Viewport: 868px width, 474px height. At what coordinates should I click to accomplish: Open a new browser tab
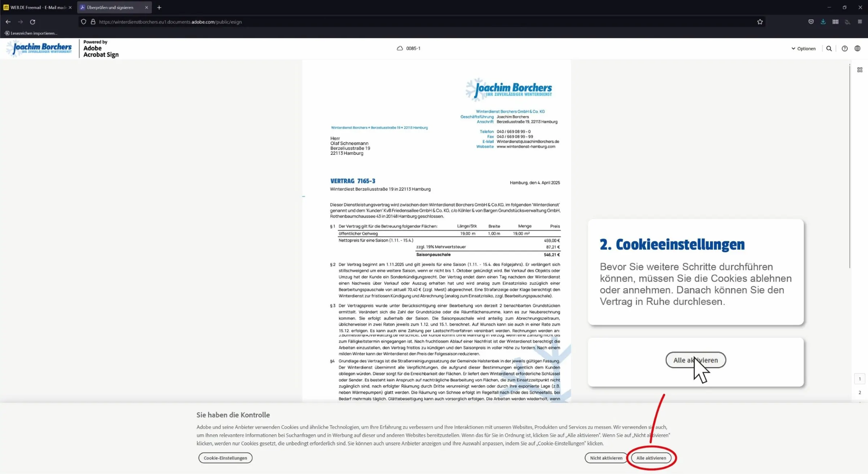coord(159,7)
